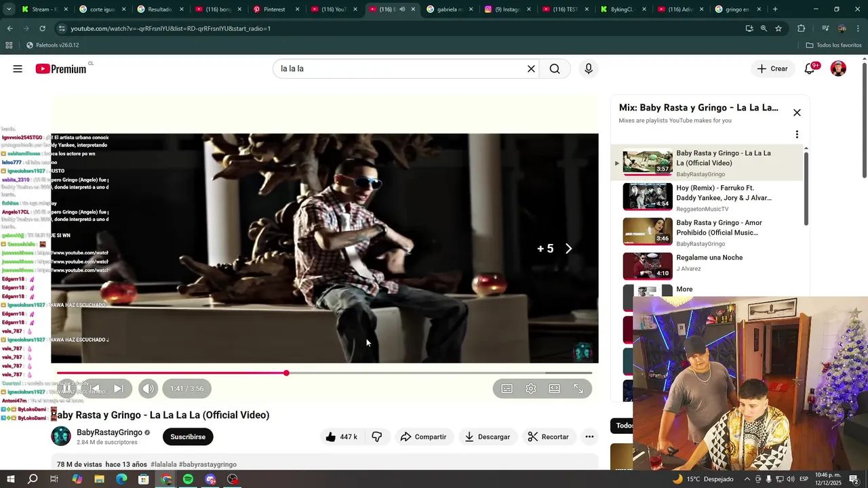Open the Mix playlist three-dot options
Viewport: 868px width, 488px height.
point(797,134)
